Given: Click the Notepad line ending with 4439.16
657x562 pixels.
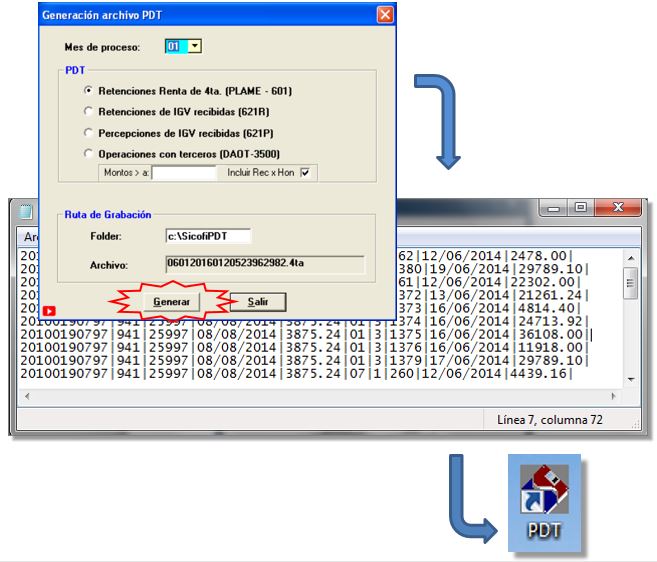Looking at the screenshot, I should coord(297,373).
